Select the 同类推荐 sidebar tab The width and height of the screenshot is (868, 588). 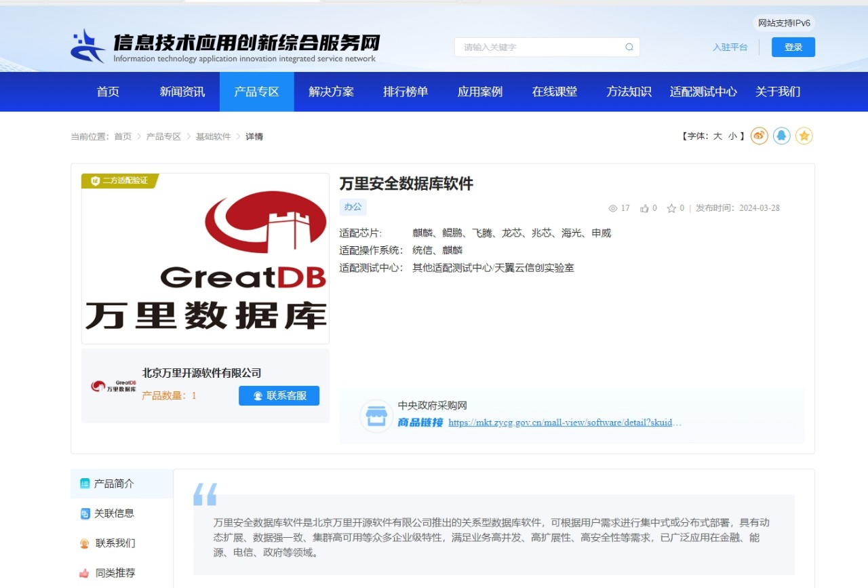coord(122,573)
